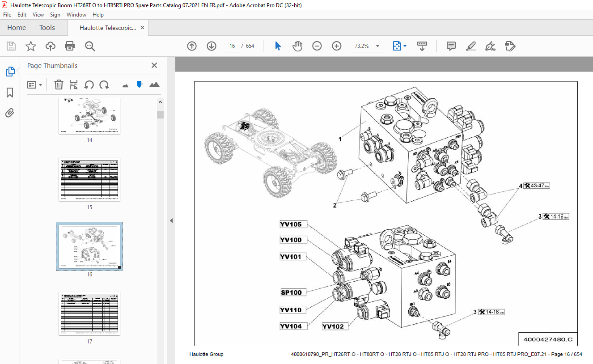
Task: Click drawing number 4000427480.C
Action: 548,339
